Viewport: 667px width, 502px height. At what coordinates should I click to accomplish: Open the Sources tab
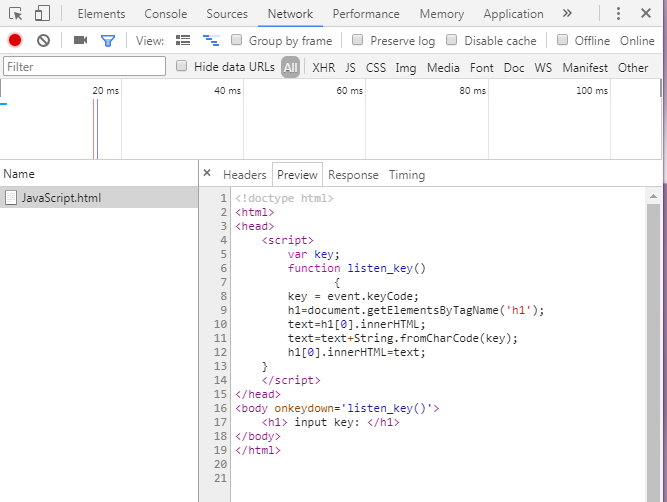(227, 14)
